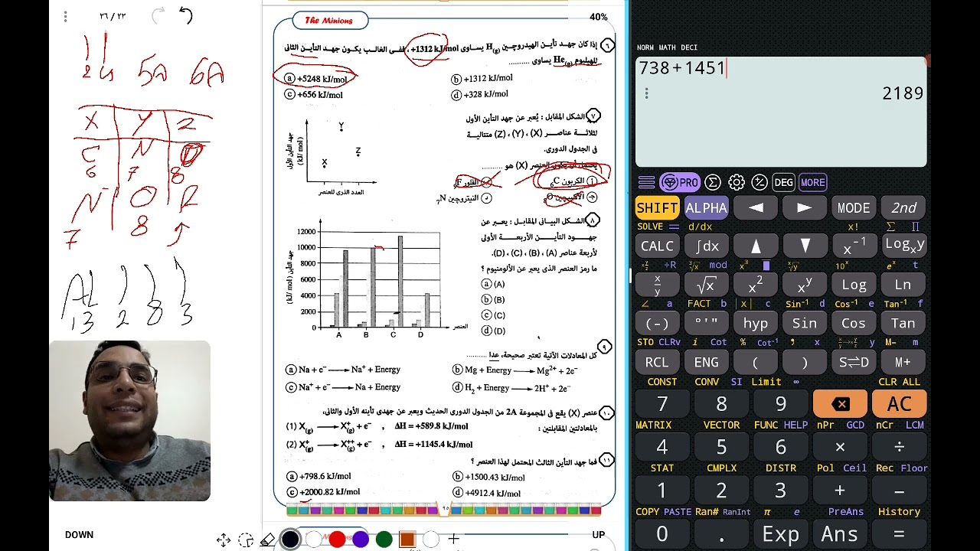Select the lasso selection tool

(245, 540)
